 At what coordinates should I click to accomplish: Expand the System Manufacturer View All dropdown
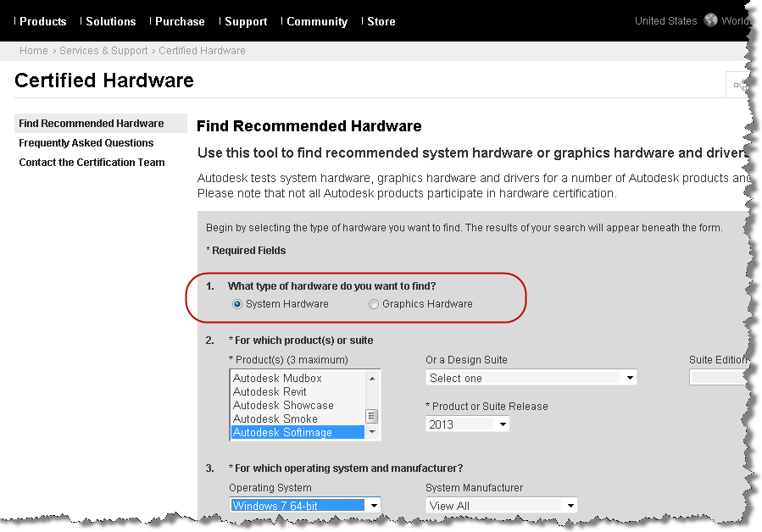pos(501,506)
